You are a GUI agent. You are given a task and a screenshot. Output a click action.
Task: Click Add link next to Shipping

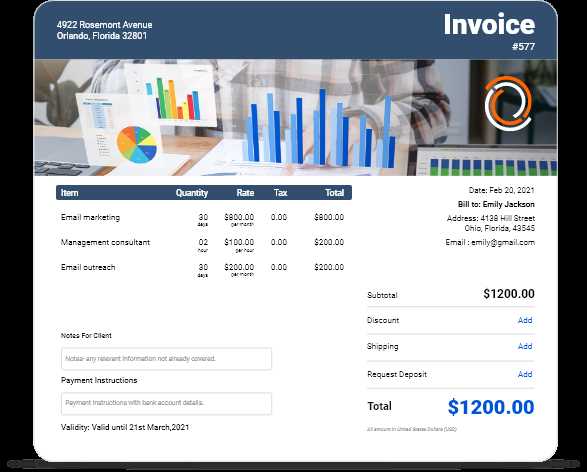click(525, 346)
